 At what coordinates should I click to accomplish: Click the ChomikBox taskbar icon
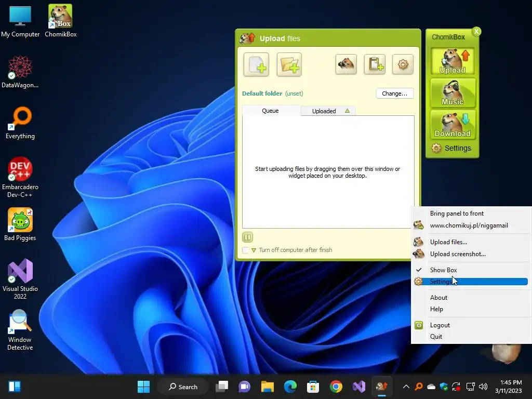(x=382, y=387)
